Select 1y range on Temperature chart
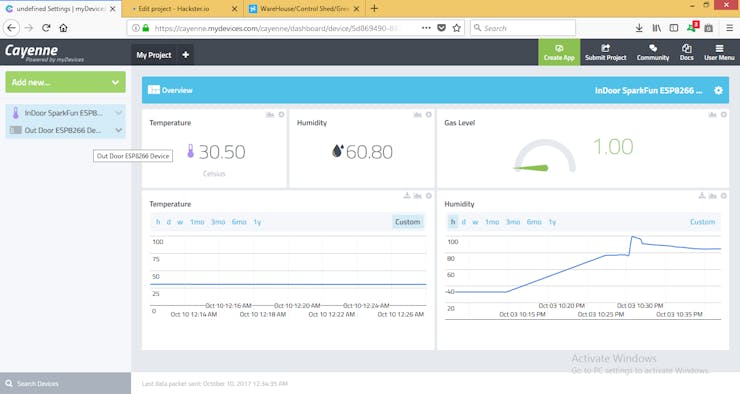This screenshot has height=394, width=740. click(x=257, y=222)
